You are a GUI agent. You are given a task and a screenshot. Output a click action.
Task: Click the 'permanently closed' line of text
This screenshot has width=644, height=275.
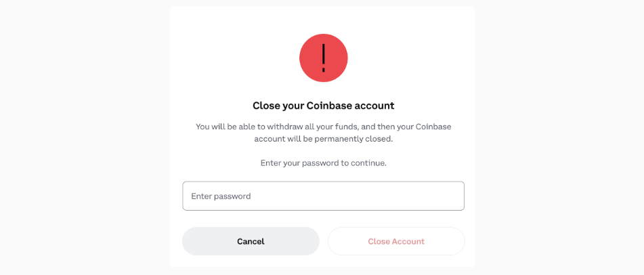323,139
